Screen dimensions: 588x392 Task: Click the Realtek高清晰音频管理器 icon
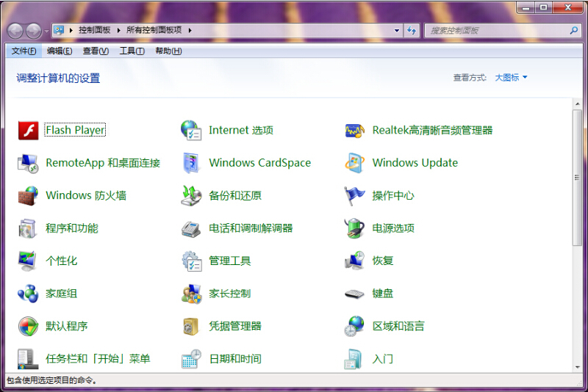click(354, 131)
